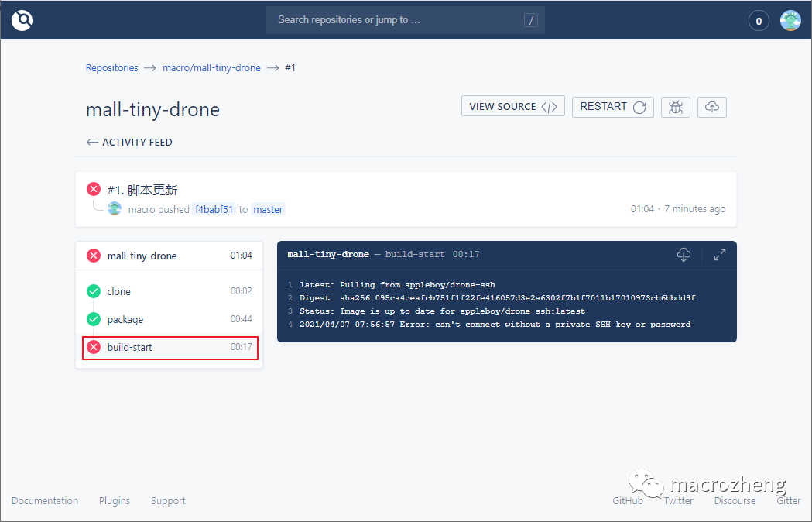Click the notification count badge
Viewport: 812px width, 522px height.
758,20
